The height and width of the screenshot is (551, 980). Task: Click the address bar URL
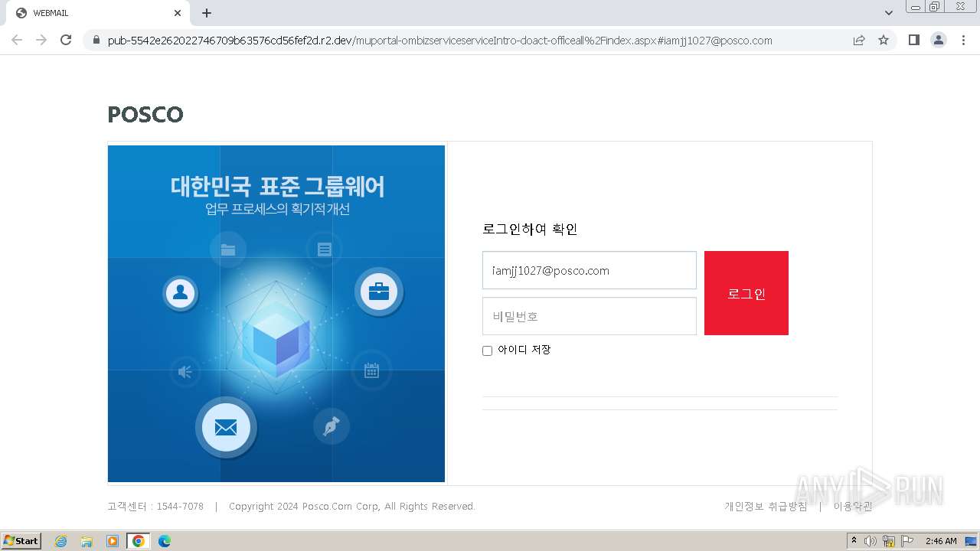[439, 41]
